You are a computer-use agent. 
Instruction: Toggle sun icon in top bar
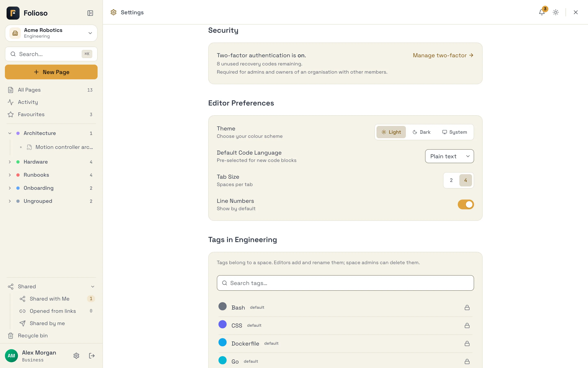tap(556, 12)
